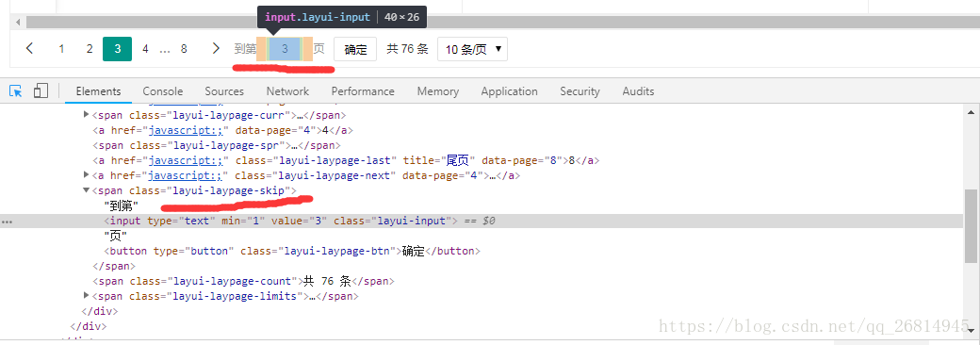Screen dimensions: 980x345
Task: Collapse the layui-laypage-skip span node
Action: (x=87, y=190)
